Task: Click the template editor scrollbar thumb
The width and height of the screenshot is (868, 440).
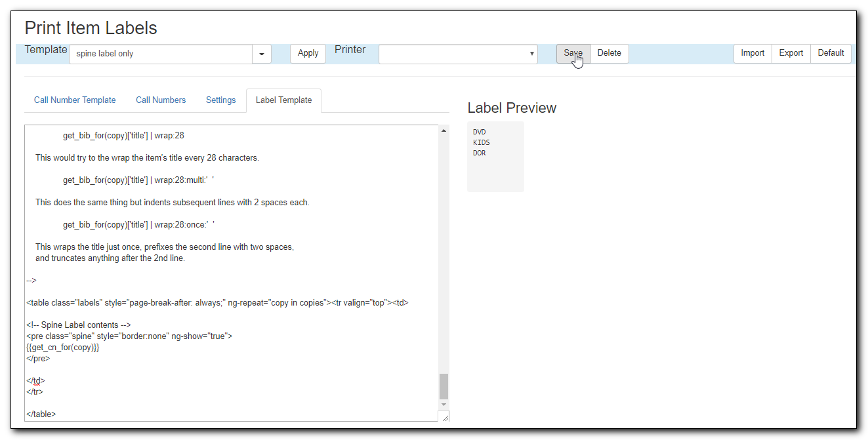Action: (444, 386)
